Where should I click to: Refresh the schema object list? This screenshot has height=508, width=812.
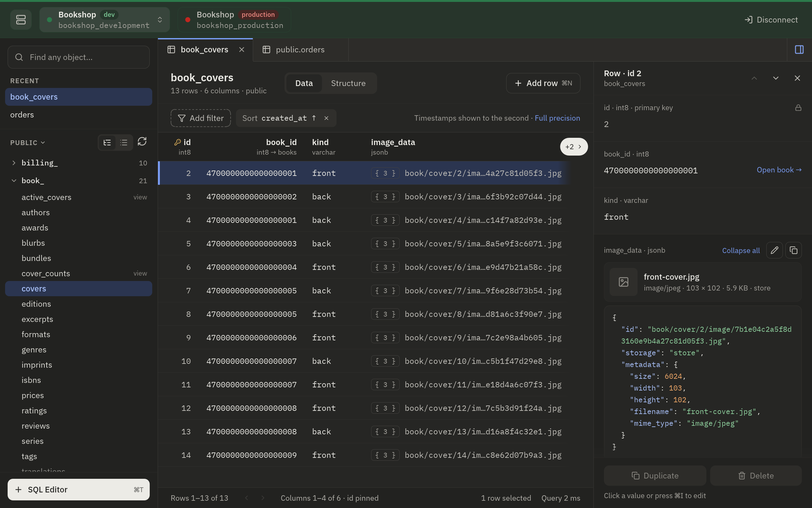pyautogui.click(x=142, y=142)
